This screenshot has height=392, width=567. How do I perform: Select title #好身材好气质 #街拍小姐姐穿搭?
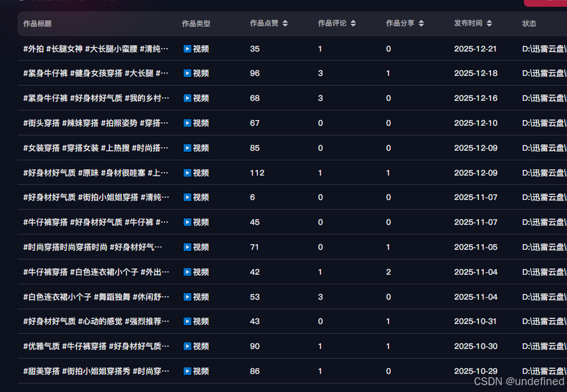click(96, 197)
